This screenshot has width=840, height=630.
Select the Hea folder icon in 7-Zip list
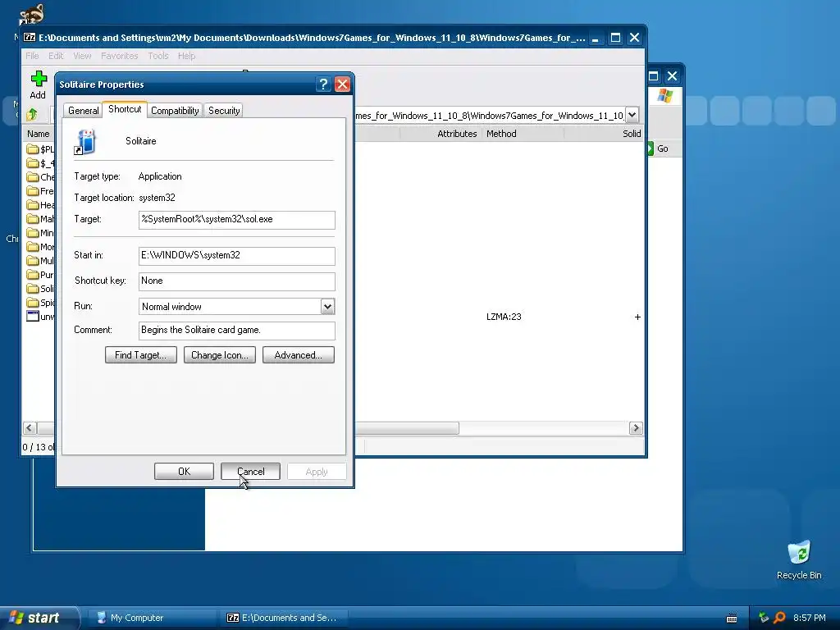(x=33, y=204)
